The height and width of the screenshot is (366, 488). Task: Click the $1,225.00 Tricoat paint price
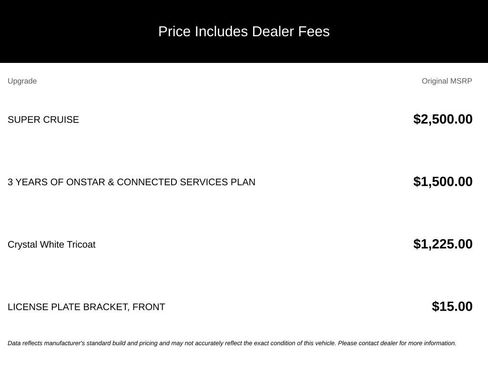443,244
